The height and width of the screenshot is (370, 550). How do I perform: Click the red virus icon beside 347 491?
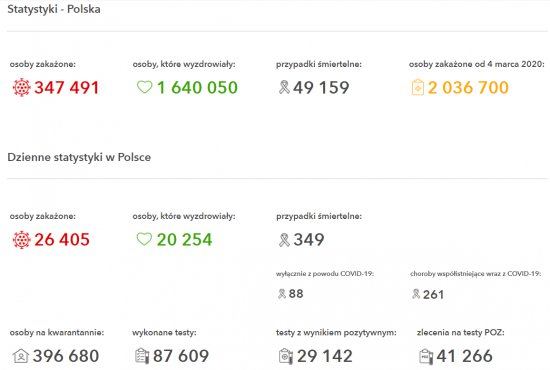coord(21,87)
